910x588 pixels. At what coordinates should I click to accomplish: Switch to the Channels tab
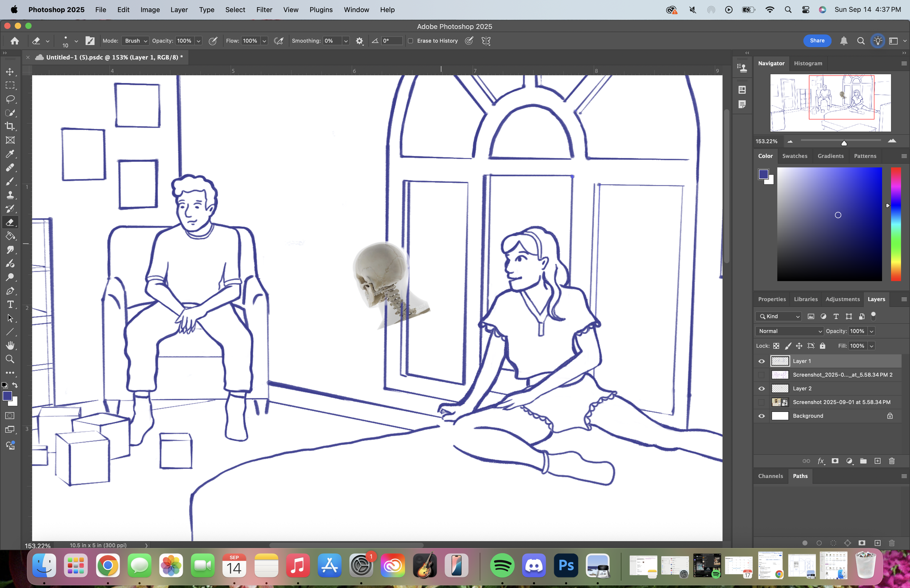pos(770,476)
